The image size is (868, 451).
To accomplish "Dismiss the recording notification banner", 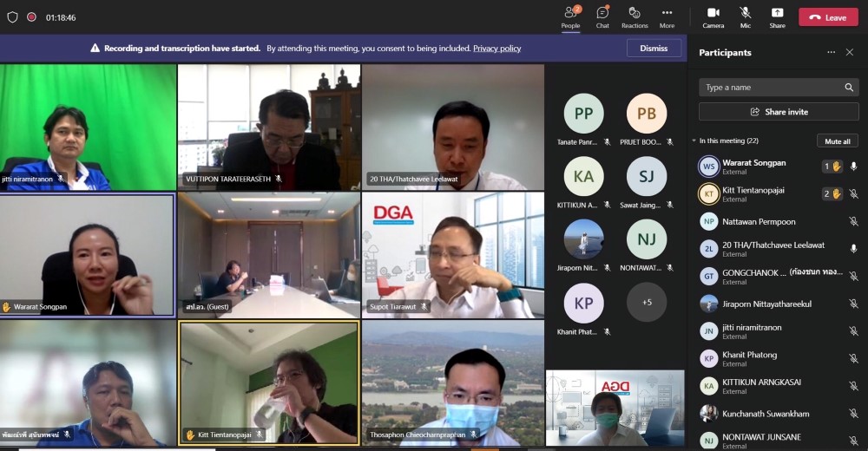I will 654,49.
